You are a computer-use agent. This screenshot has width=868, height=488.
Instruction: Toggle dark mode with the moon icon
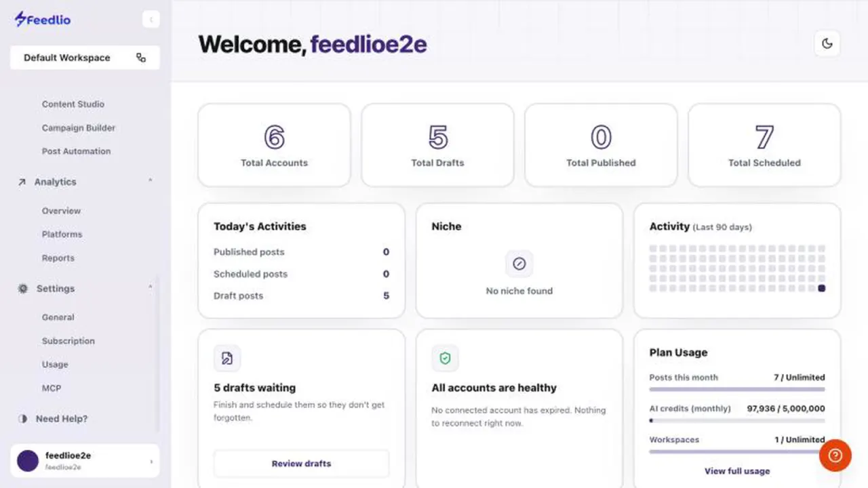[827, 43]
